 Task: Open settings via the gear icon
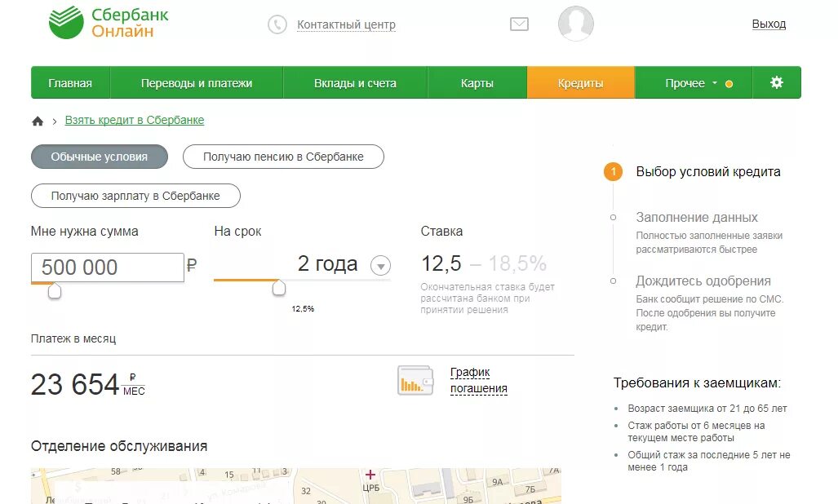pyautogui.click(x=777, y=82)
